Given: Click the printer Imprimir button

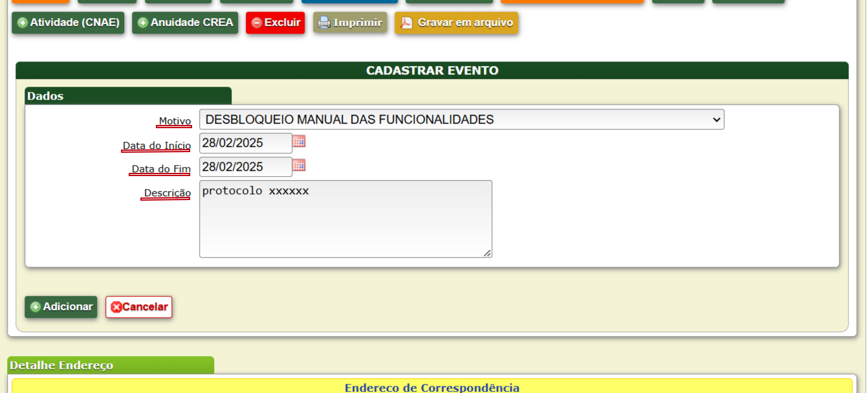Looking at the screenshot, I should [350, 23].
